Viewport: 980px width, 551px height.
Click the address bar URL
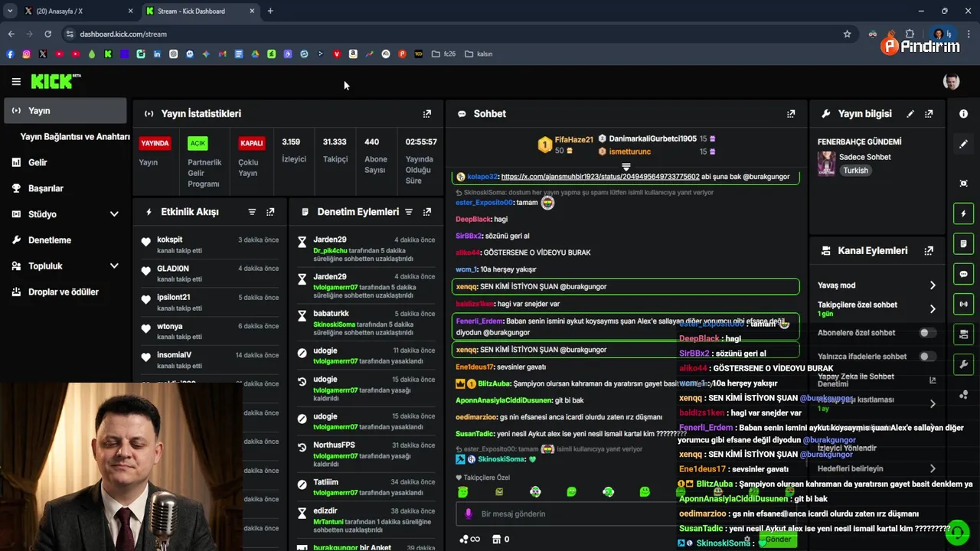[x=122, y=34]
